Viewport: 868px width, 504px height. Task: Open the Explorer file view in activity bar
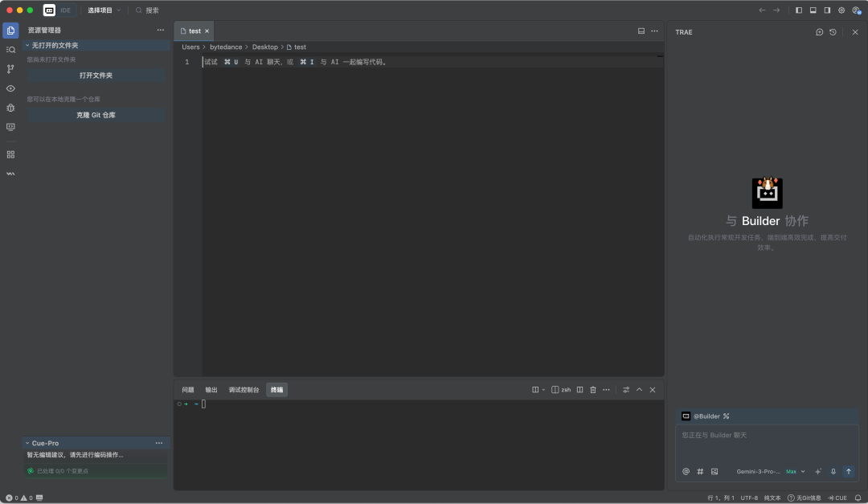[x=10, y=31]
